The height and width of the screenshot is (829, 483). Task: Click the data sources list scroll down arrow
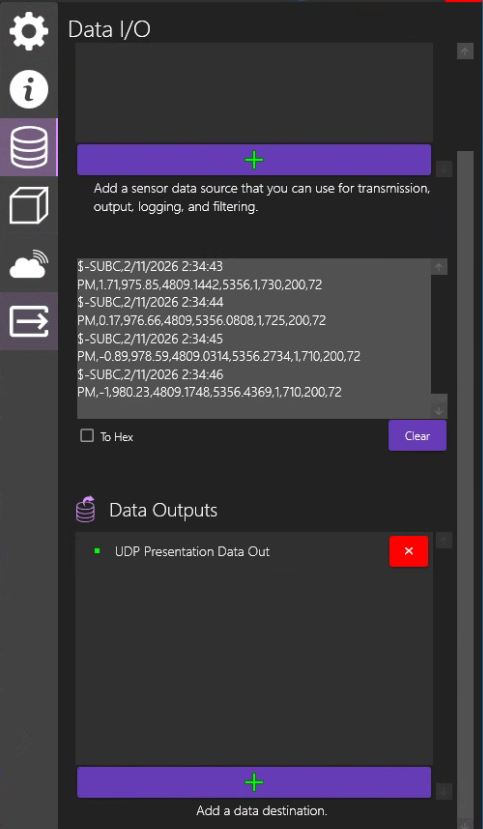[x=444, y=169]
